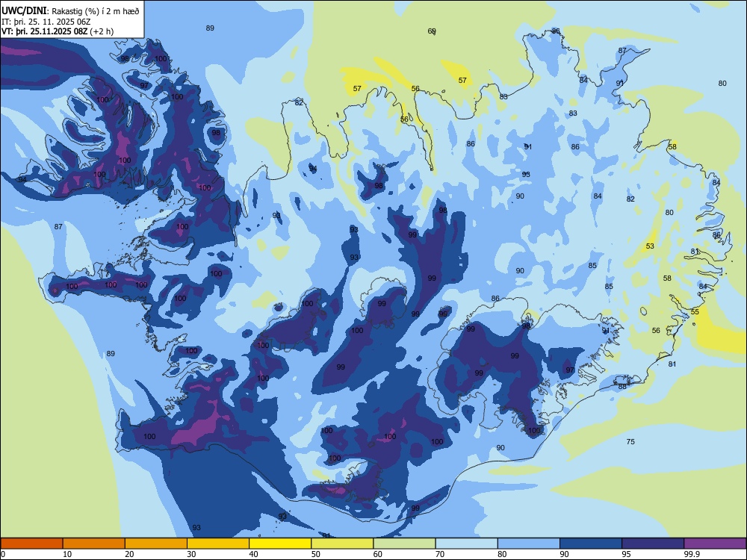Click the legend scale label 20

click(x=129, y=554)
